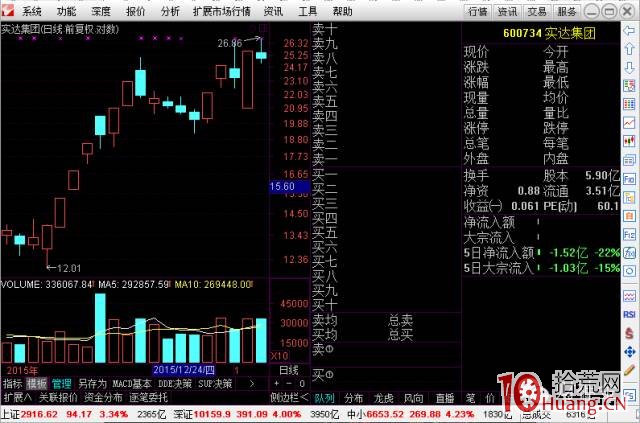Open the 功能 menu

(x=66, y=11)
